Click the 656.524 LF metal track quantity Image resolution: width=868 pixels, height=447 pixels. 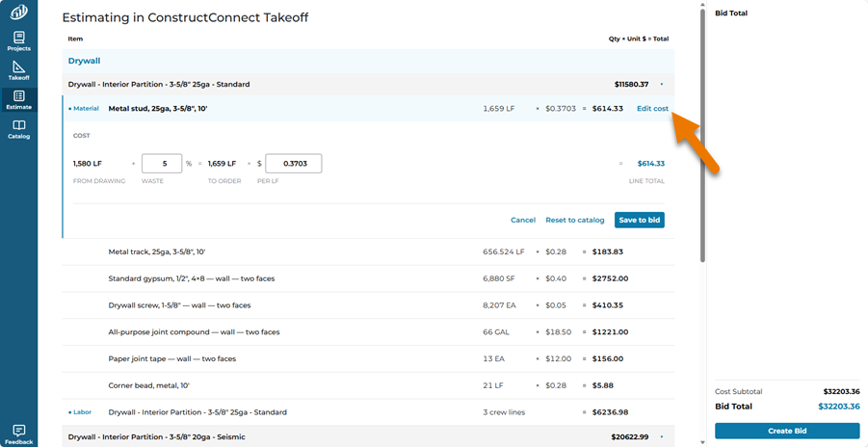(x=503, y=251)
